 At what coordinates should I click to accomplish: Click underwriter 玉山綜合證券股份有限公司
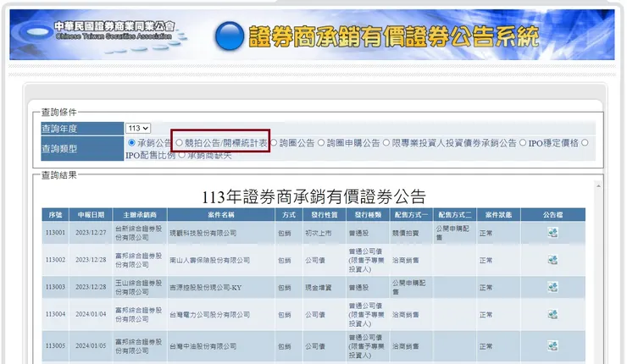(x=138, y=287)
